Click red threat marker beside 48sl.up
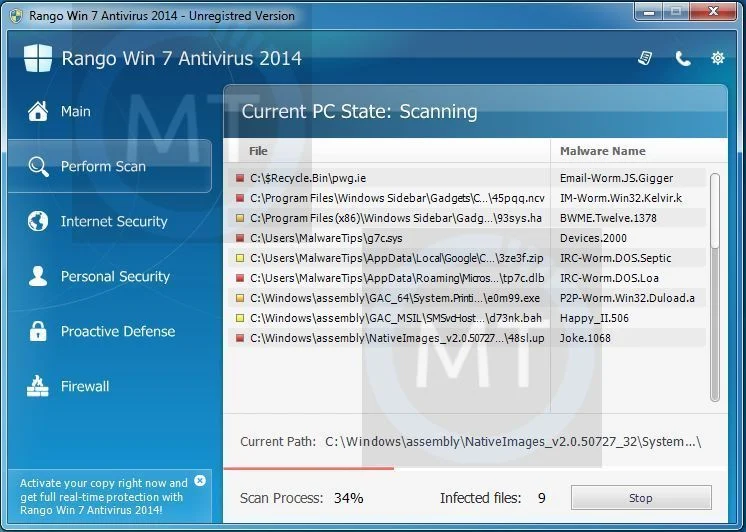The image size is (746, 532). pos(240,338)
